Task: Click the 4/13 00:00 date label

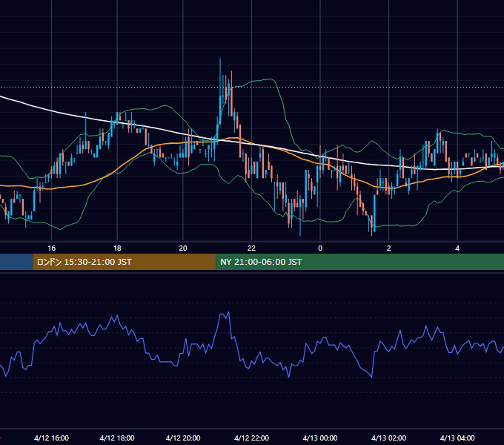Action: (x=320, y=438)
